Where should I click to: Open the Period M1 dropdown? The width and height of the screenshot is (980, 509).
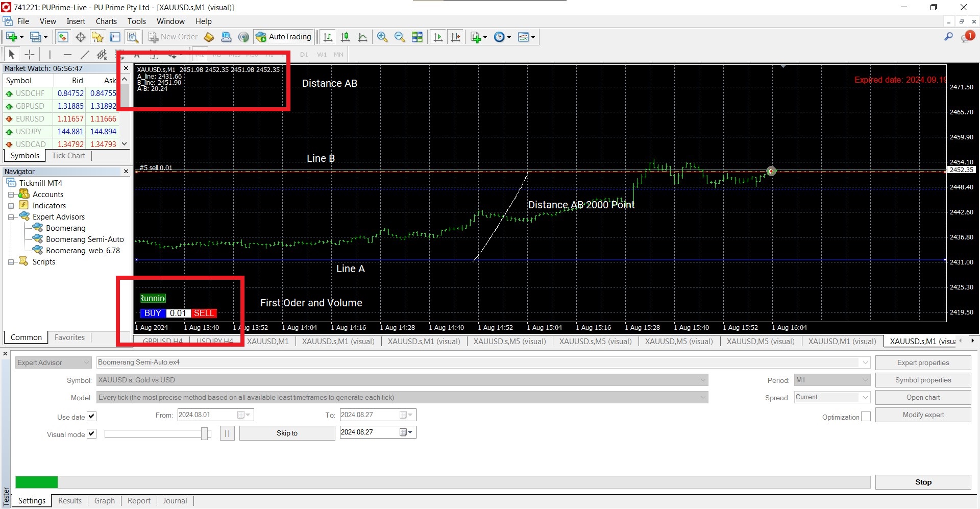click(x=832, y=380)
